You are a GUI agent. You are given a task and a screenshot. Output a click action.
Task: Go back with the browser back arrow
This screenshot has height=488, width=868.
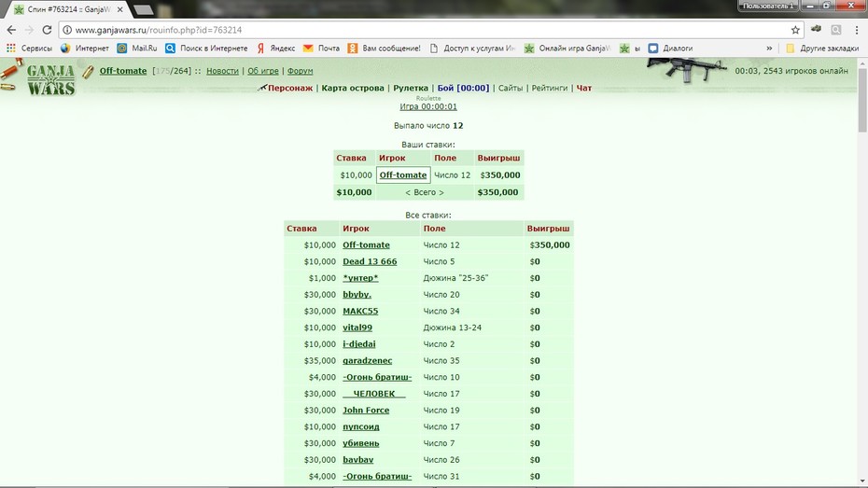11,30
